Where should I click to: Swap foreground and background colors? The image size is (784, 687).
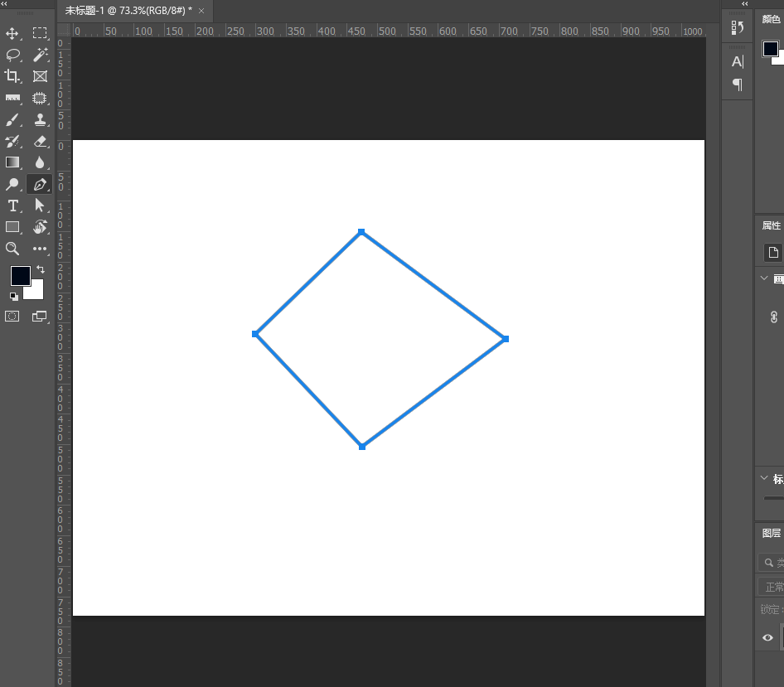pos(41,270)
